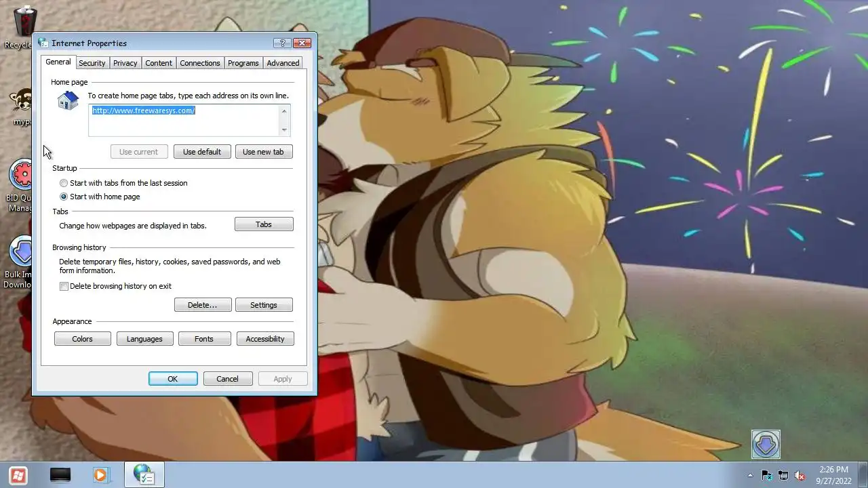Click the taskbar clock showing 2:26 PM
The height and width of the screenshot is (488, 868).
833,475
